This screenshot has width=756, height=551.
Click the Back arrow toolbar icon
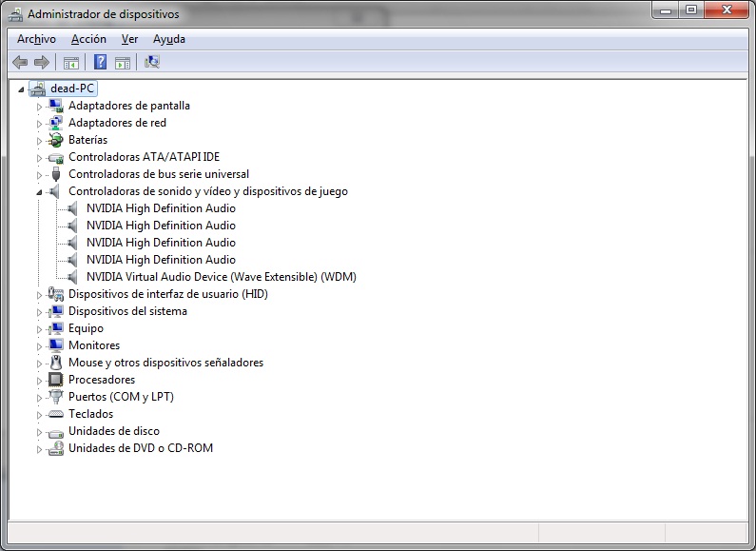click(20, 62)
